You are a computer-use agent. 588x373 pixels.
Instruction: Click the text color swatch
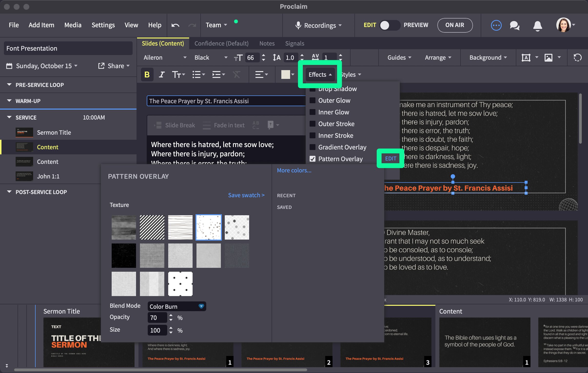coord(285,75)
